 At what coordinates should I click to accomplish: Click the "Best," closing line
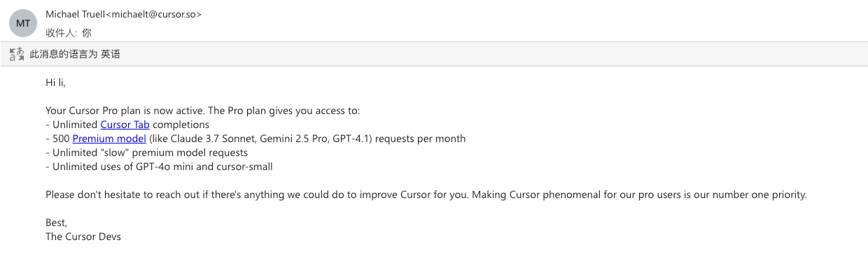pos(57,223)
